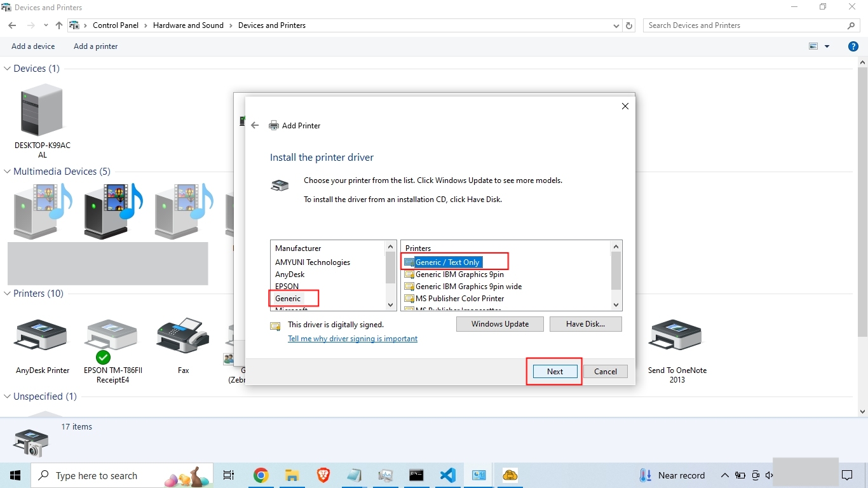The width and height of the screenshot is (868, 488).
Task: Select the Send To OneNote 2013 printer
Action: click(677, 351)
